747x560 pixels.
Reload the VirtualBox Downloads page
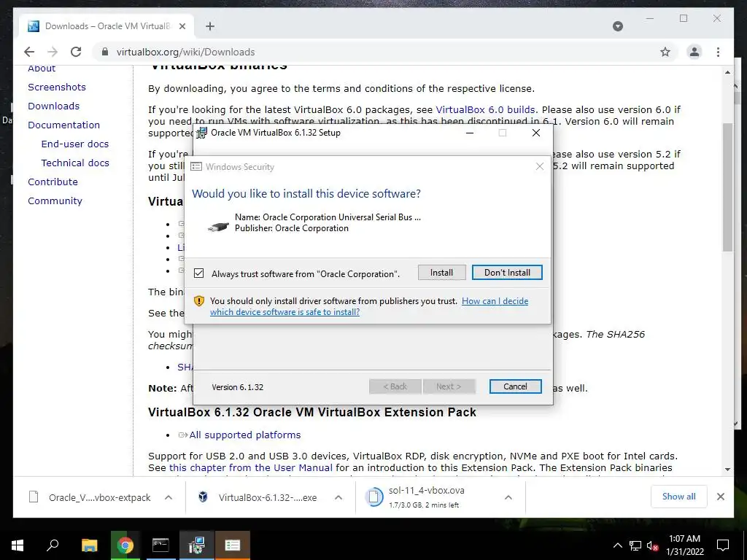pos(76,52)
